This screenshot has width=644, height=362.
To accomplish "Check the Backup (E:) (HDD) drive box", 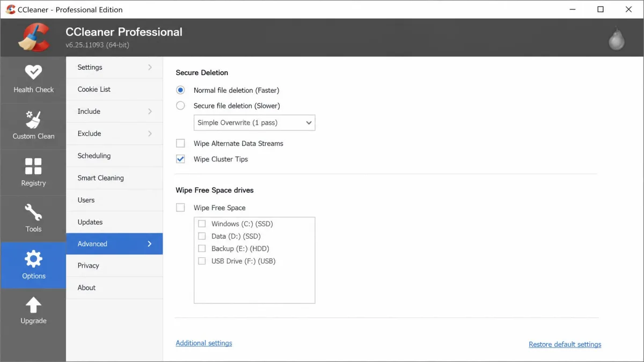I will coord(202,248).
